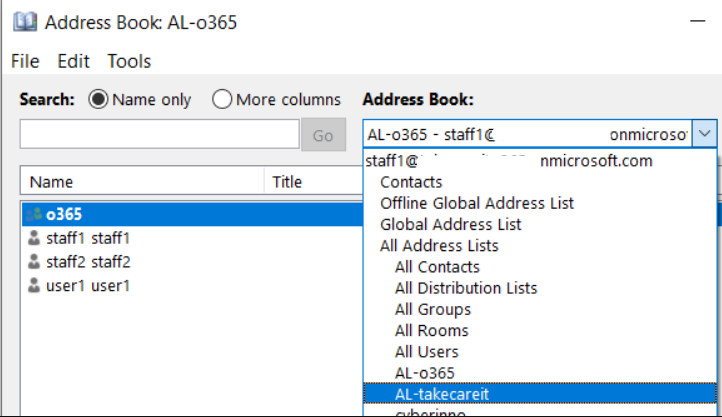The image size is (722, 417).
Task: Click the Address Book combo box field
Action: pyautogui.click(x=527, y=134)
